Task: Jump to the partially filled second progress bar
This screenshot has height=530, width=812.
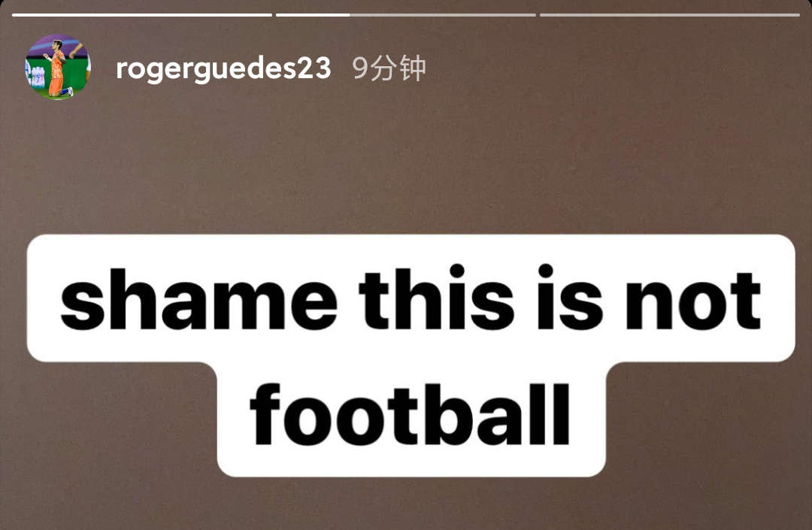Action: click(x=405, y=15)
